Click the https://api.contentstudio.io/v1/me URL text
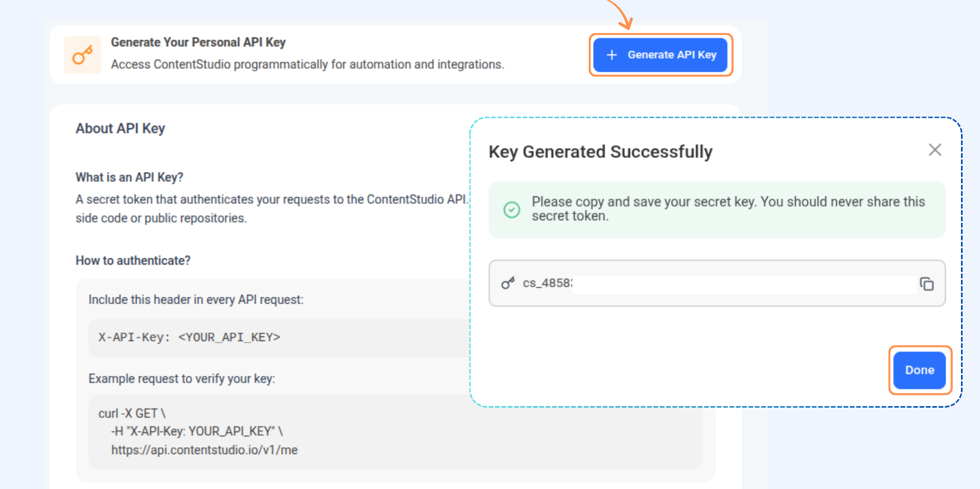The width and height of the screenshot is (980, 489). pyautogui.click(x=204, y=450)
